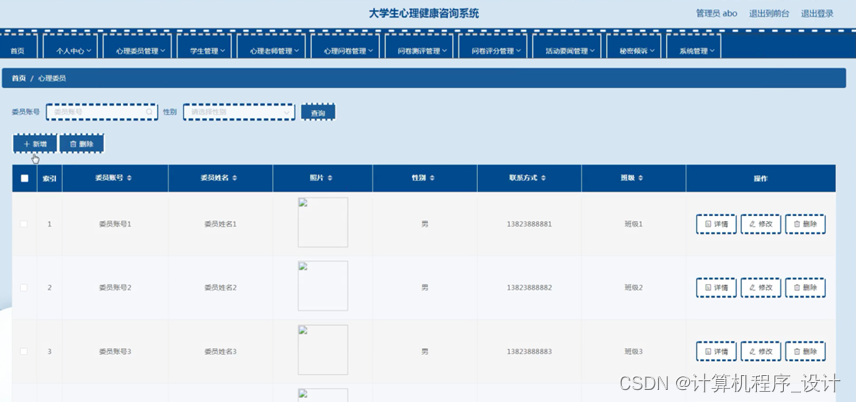Screen dimensions: 856x402
Task: Click 心理委员 in the breadcrumb
Action: [x=52, y=79]
